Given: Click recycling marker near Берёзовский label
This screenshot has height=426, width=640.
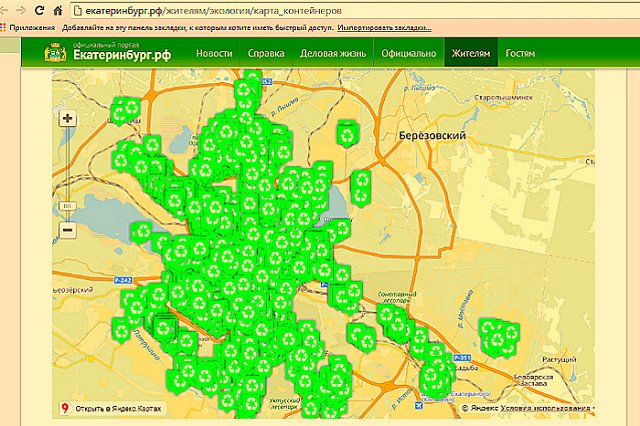Looking at the screenshot, I should [346, 132].
